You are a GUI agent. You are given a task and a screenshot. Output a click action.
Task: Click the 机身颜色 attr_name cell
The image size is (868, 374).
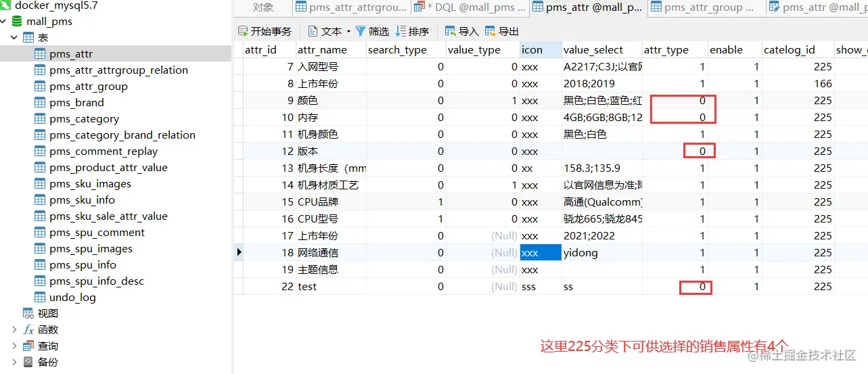tap(331, 134)
